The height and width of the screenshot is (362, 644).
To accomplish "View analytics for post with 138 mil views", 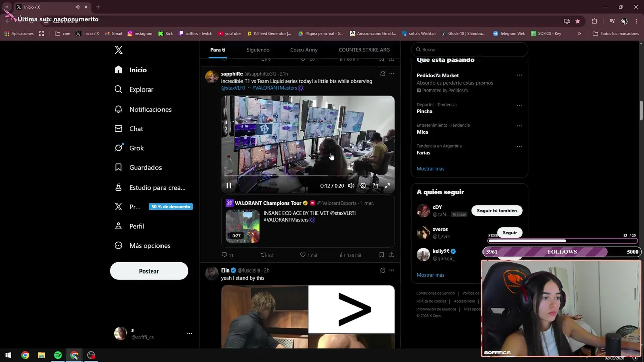I will 350,255.
